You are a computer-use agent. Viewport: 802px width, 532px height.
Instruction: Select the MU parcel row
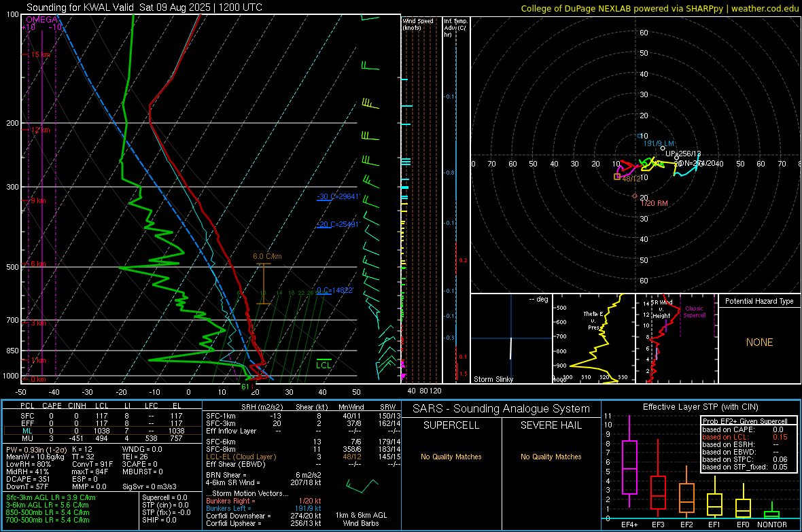coord(101,438)
